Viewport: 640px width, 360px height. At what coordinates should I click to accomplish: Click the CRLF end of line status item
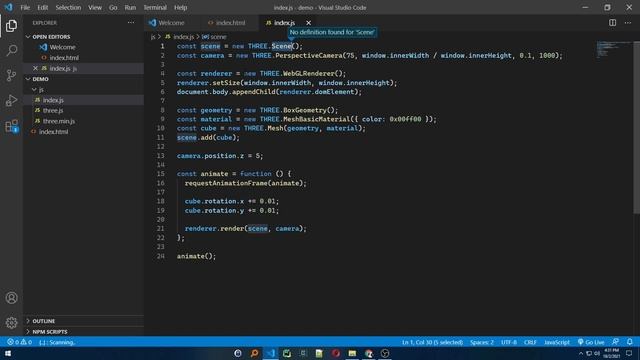(530, 342)
